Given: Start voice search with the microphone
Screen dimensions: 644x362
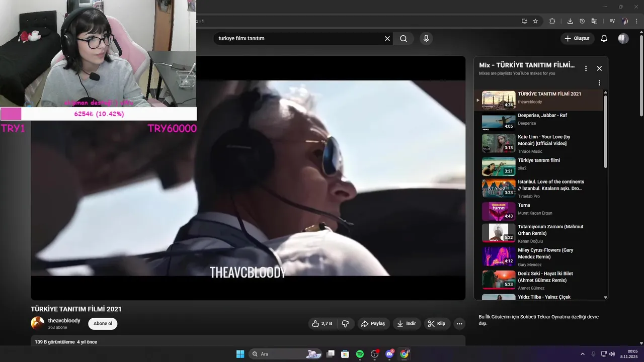Looking at the screenshot, I should [426, 39].
